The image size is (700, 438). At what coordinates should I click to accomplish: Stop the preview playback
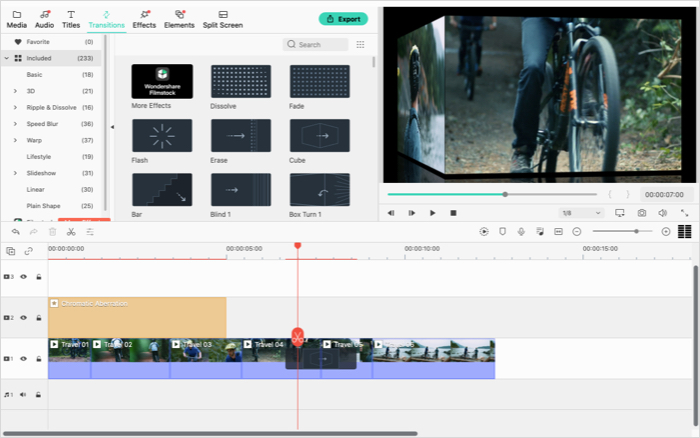(453, 213)
